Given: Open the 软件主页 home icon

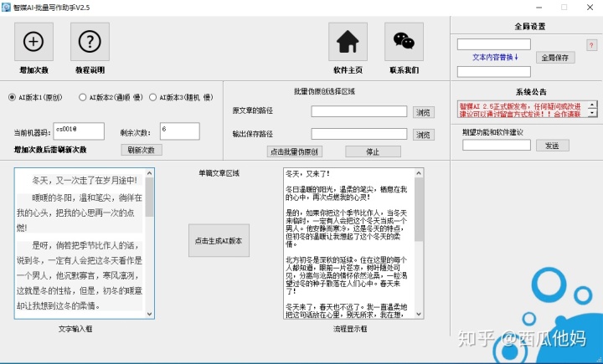Looking at the screenshot, I should click(348, 42).
